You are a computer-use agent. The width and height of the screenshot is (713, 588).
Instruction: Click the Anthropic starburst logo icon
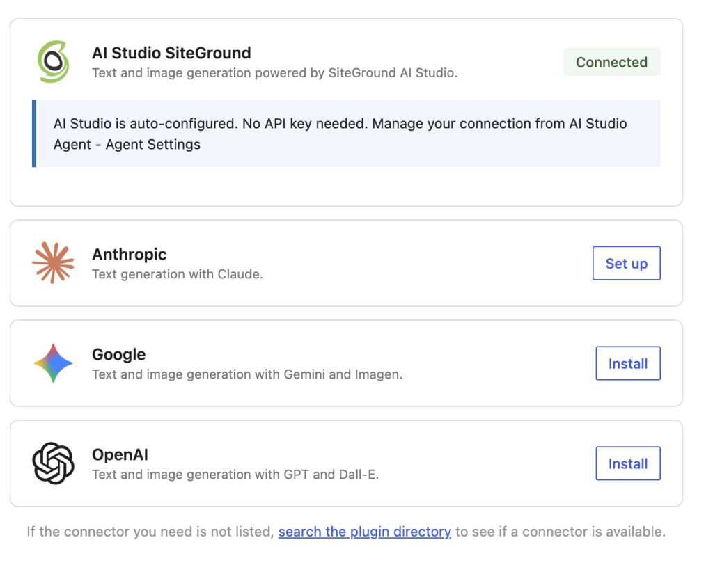tap(53, 263)
